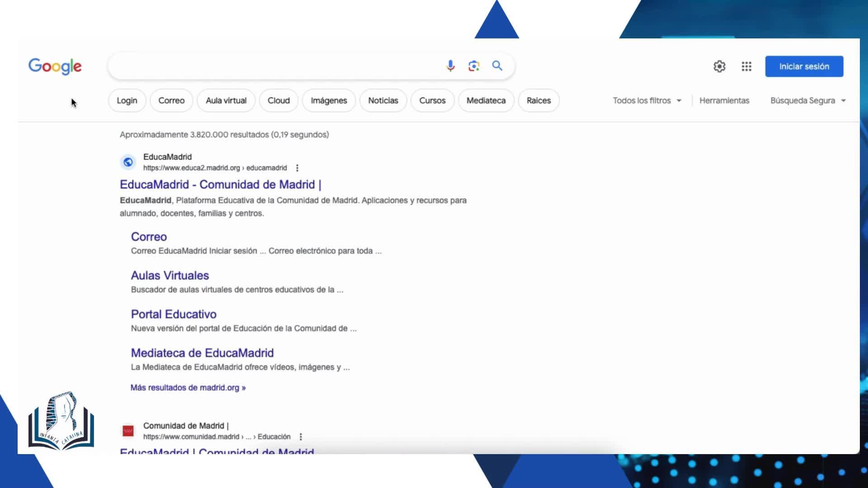
Task: Select the Noticias filter chip
Action: (x=383, y=101)
